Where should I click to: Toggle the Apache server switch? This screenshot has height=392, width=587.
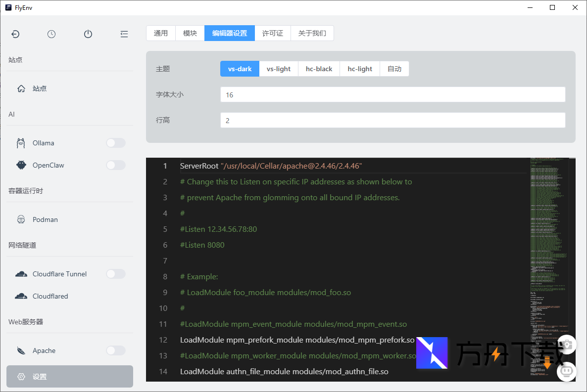[116, 350]
